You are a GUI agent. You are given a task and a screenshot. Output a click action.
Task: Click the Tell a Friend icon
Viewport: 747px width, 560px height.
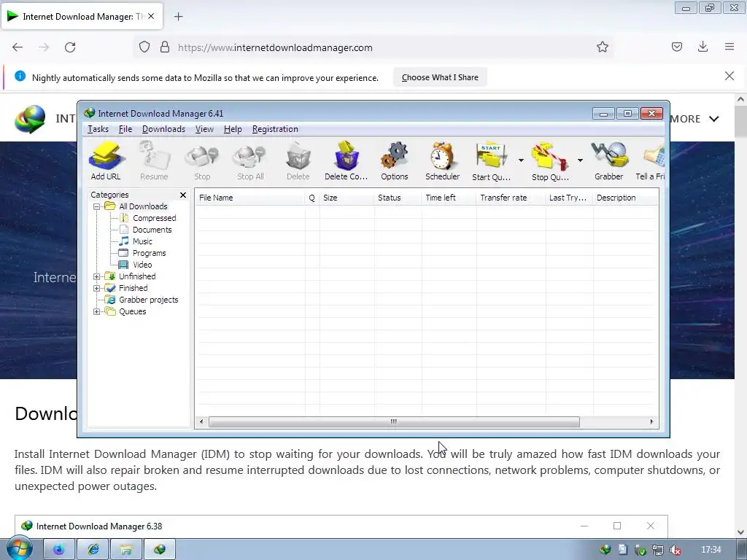click(650, 160)
